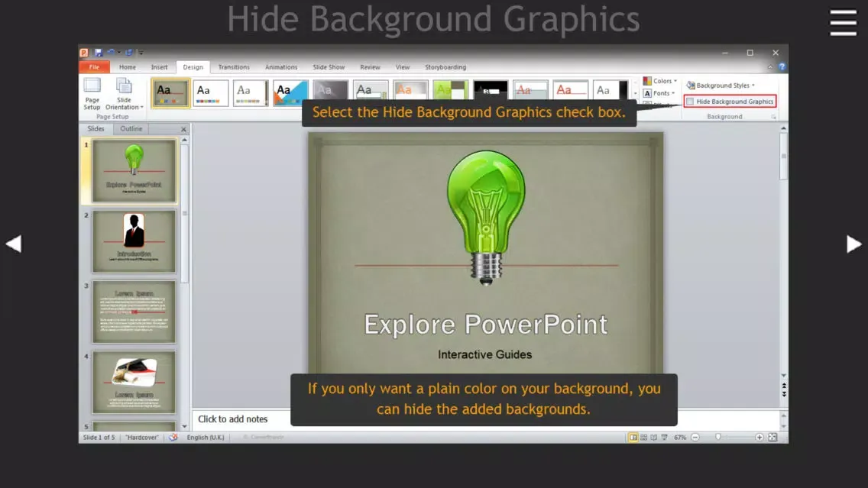Apply the Office theme, second in gallery
Image resolution: width=868 pixels, height=488 pixels.
(x=210, y=92)
